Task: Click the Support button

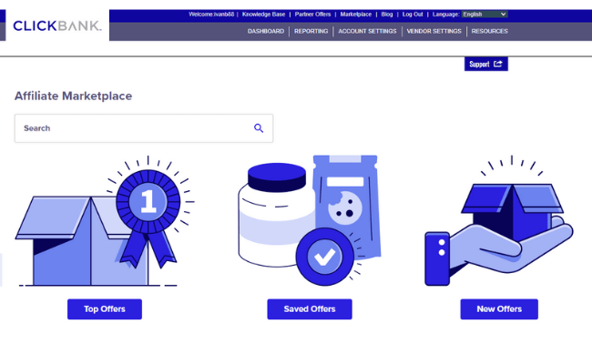Action: [x=486, y=64]
